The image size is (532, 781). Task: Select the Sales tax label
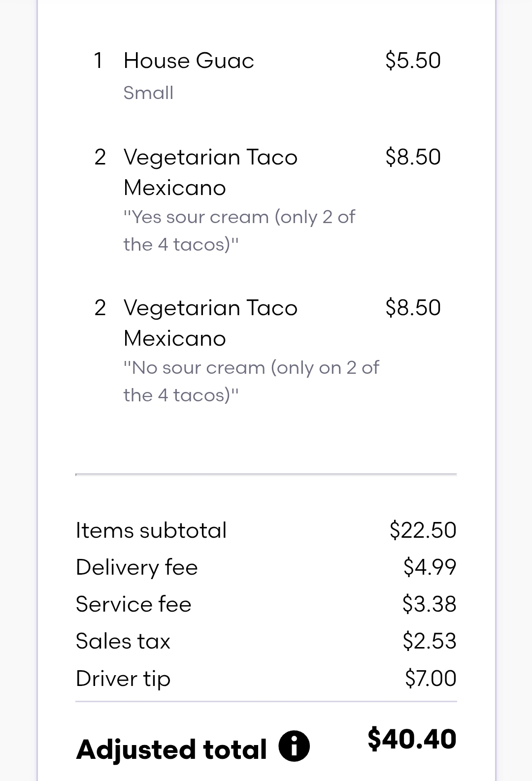[x=123, y=641]
